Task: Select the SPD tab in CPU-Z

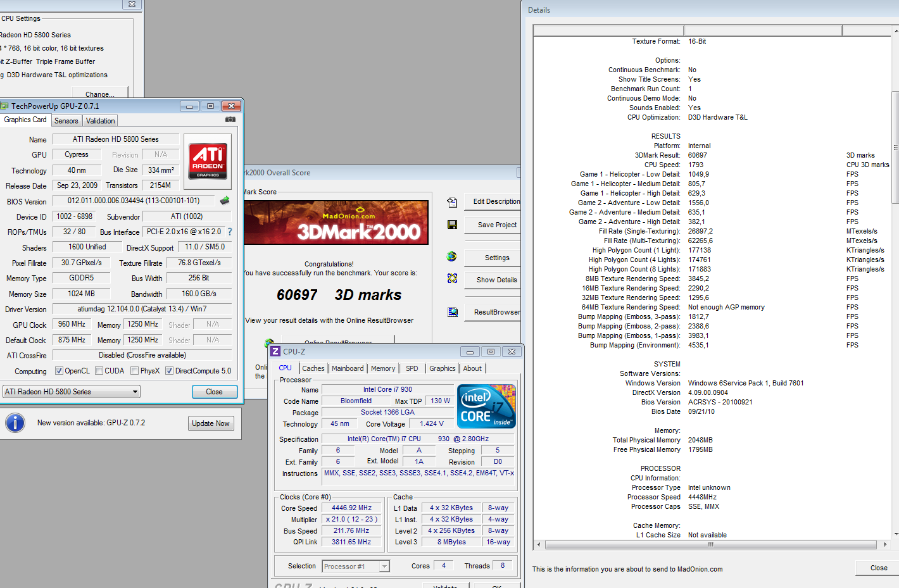Action: pos(412,368)
